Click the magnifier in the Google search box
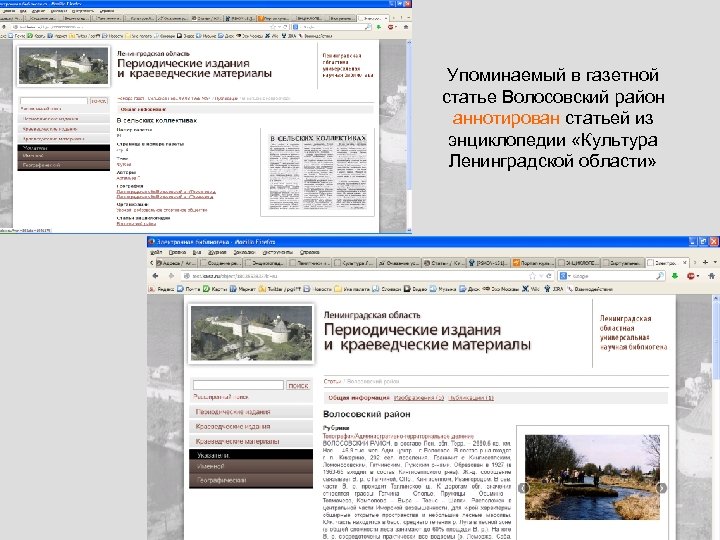Screen dimensions: 720x540 click(659, 276)
